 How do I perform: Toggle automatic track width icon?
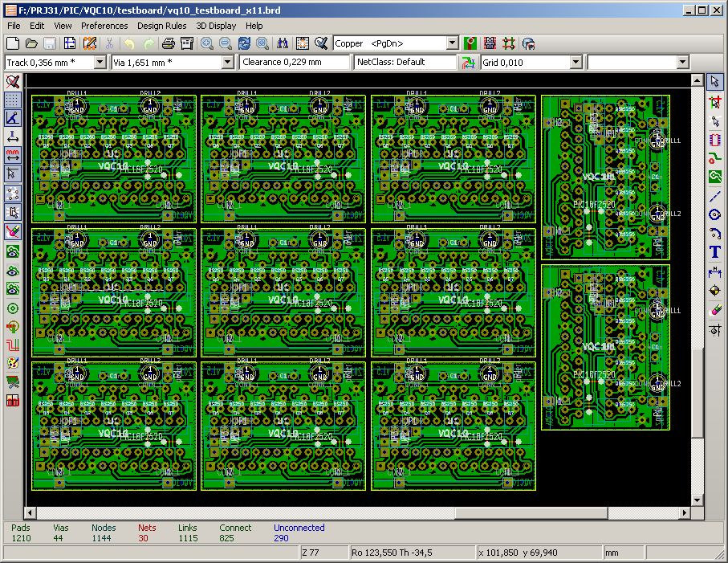coord(468,63)
